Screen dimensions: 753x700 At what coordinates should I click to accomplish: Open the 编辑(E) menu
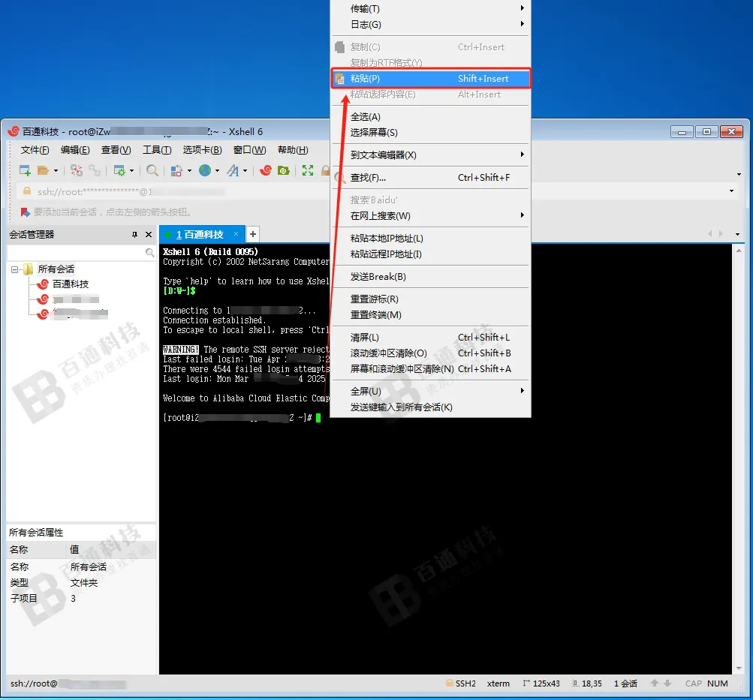coord(75,150)
